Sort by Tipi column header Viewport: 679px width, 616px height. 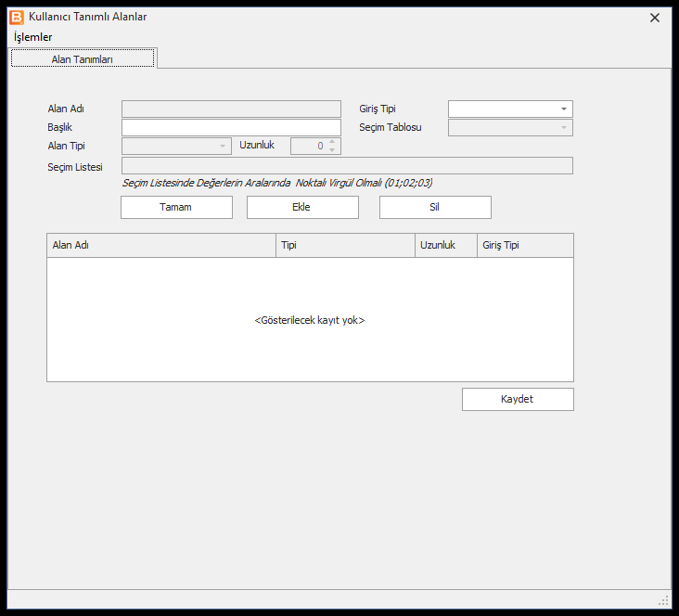(346, 245)
